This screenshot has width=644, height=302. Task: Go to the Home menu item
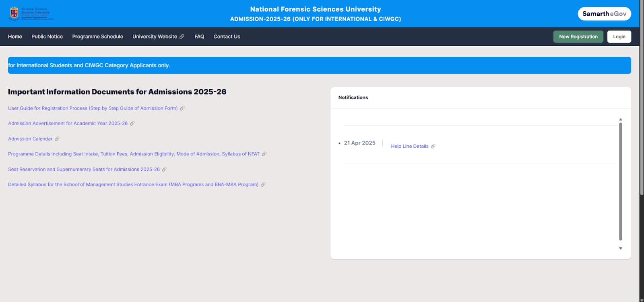[x=15, y=37]
